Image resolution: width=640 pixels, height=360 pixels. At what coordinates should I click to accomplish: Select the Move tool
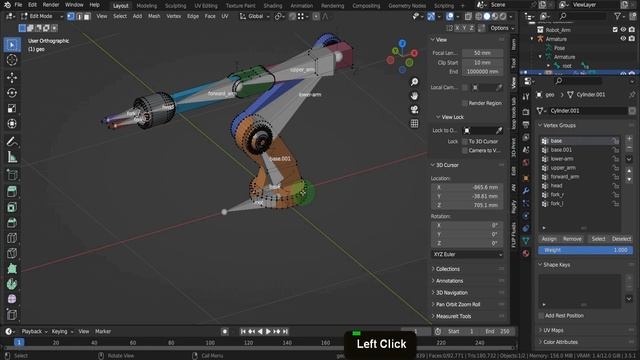tap(12, 77)
